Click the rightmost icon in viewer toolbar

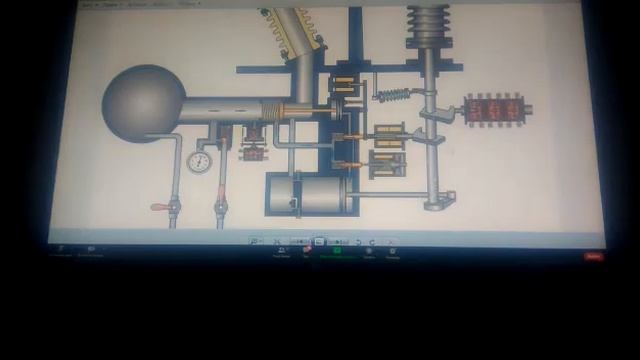click(x=391, y=242)
